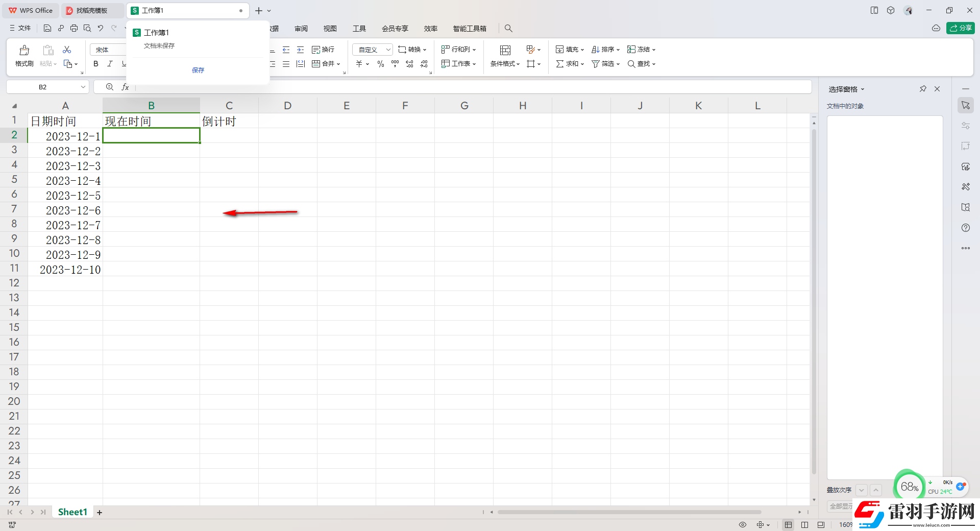Image resolution: width=980 pixels, height=531 pixels.
Task: Open the search magnifier in menu bar
Action: [508, 29]
